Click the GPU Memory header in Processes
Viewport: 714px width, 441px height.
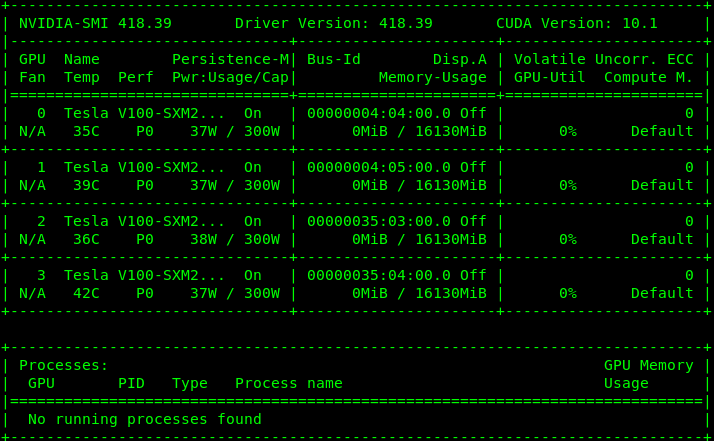(x=648, y=365)
